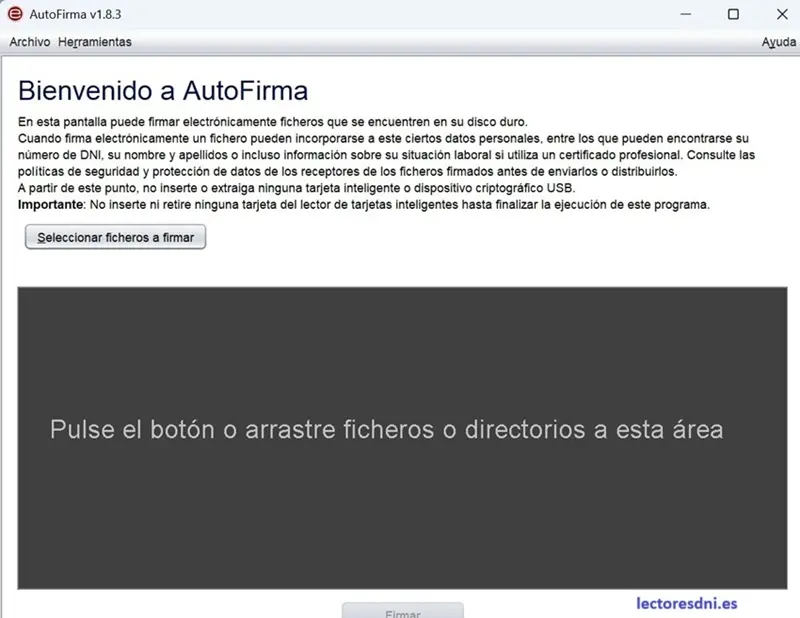Open the Herramientas menu

94,42
